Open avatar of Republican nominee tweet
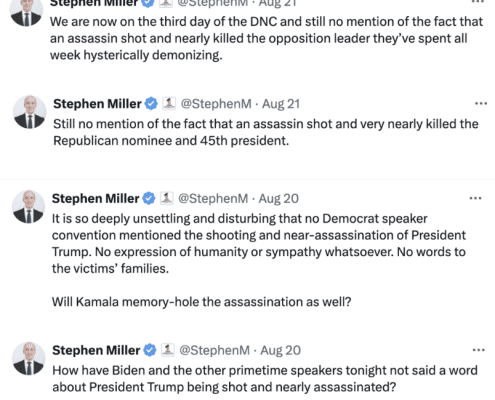The height and width of the screenshot is (400, 495). point(30,112)
